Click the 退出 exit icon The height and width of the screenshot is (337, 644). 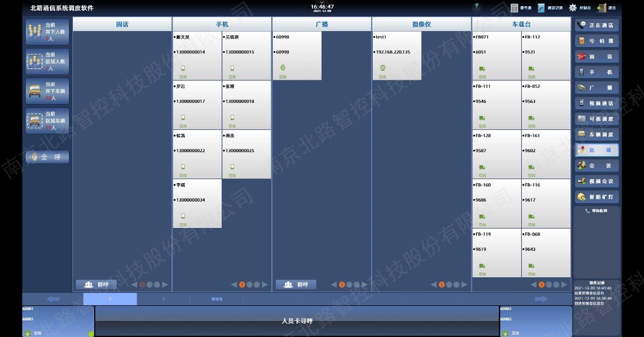[601, 8]
